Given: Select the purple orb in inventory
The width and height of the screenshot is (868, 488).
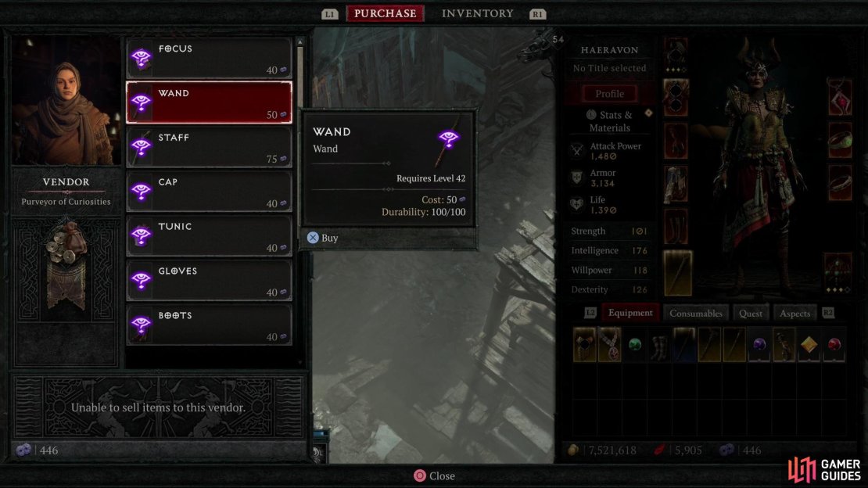Looking at the screenshot, I should (759, 345).
